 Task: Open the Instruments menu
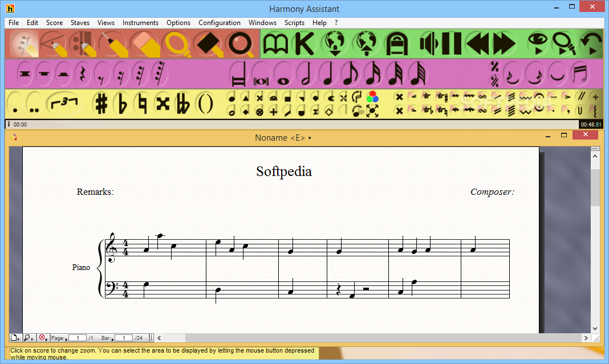[140, 23]
